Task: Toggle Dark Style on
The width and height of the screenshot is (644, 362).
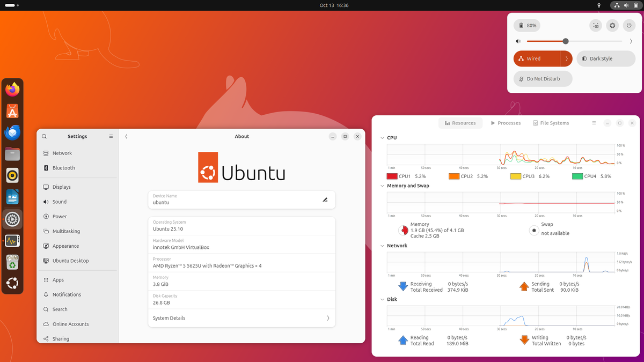Action: click(x=605, y=58)
